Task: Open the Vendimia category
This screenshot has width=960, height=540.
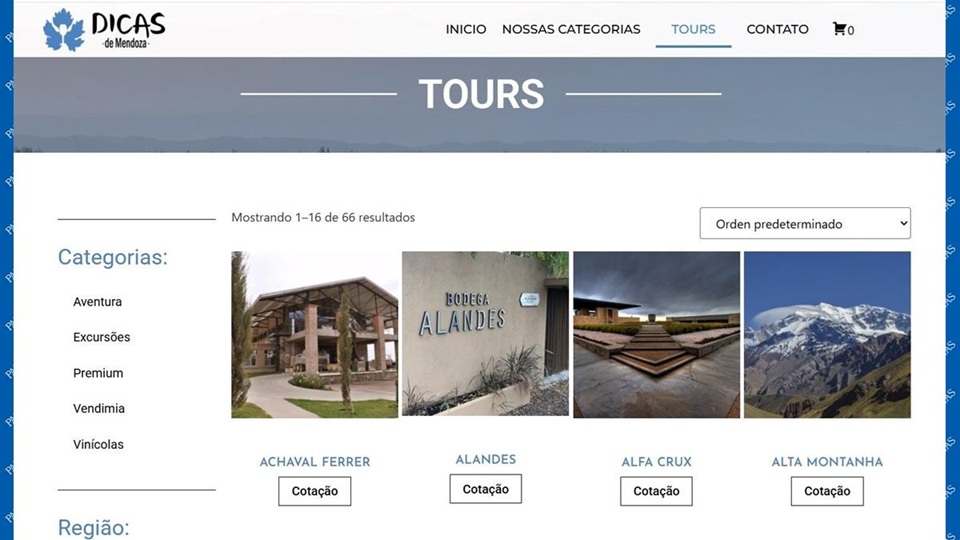Action: (99, 408)
